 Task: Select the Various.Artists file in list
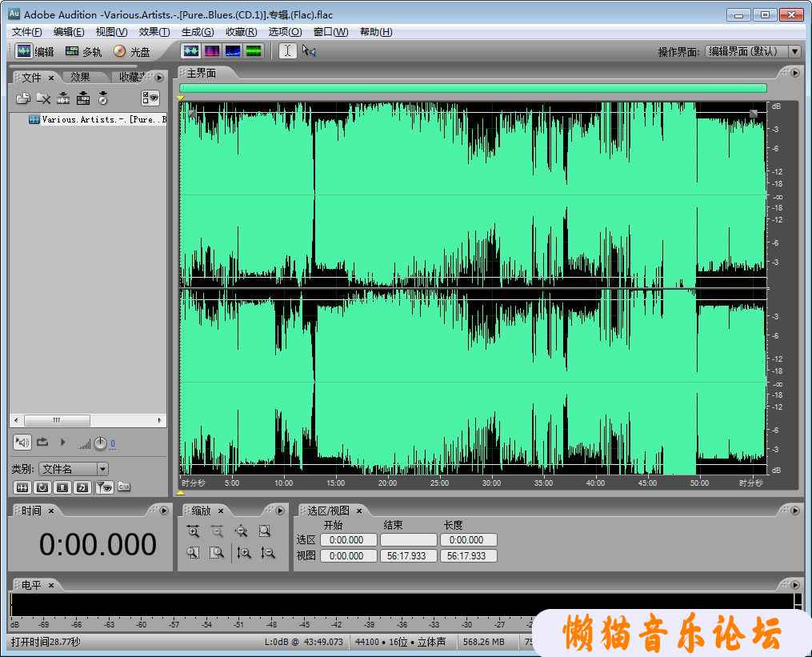98,120
